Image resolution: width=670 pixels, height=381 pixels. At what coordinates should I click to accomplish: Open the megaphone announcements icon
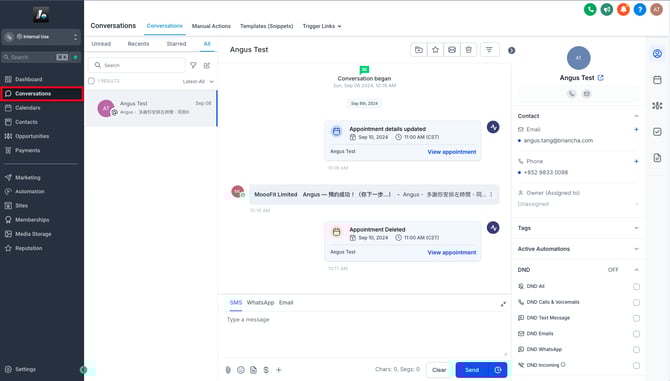click(x=606, y=9)
